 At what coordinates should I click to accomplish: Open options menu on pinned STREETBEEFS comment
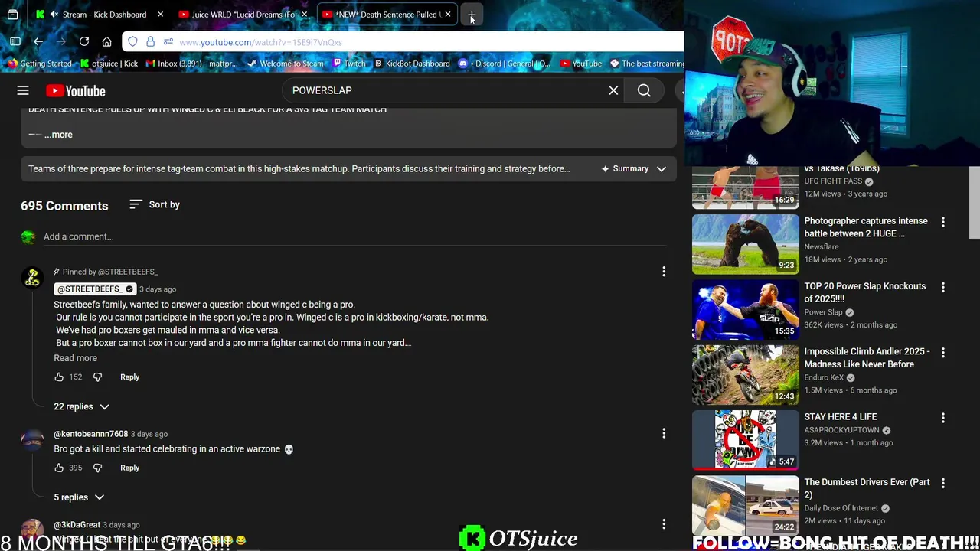(664, 271)
